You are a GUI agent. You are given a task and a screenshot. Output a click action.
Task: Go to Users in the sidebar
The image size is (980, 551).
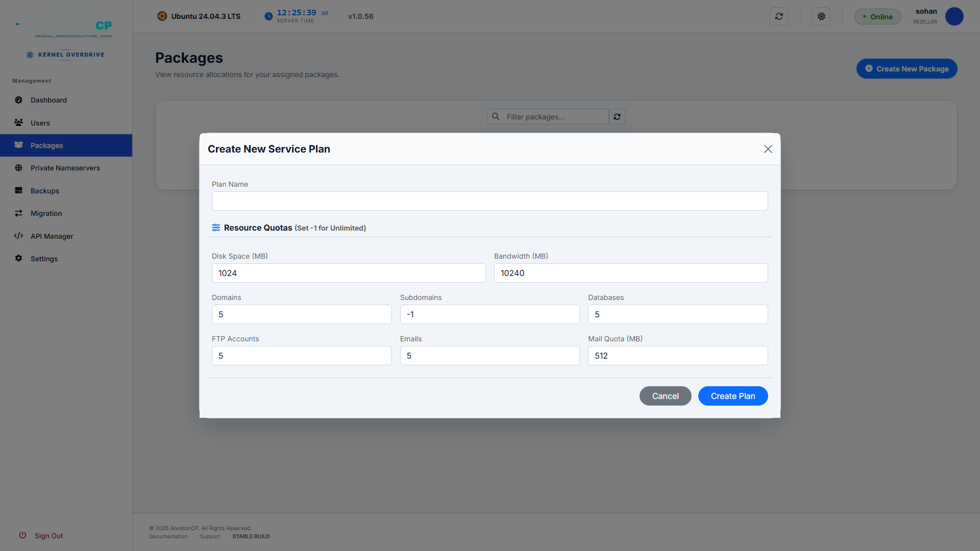click(x=66, y=123)
